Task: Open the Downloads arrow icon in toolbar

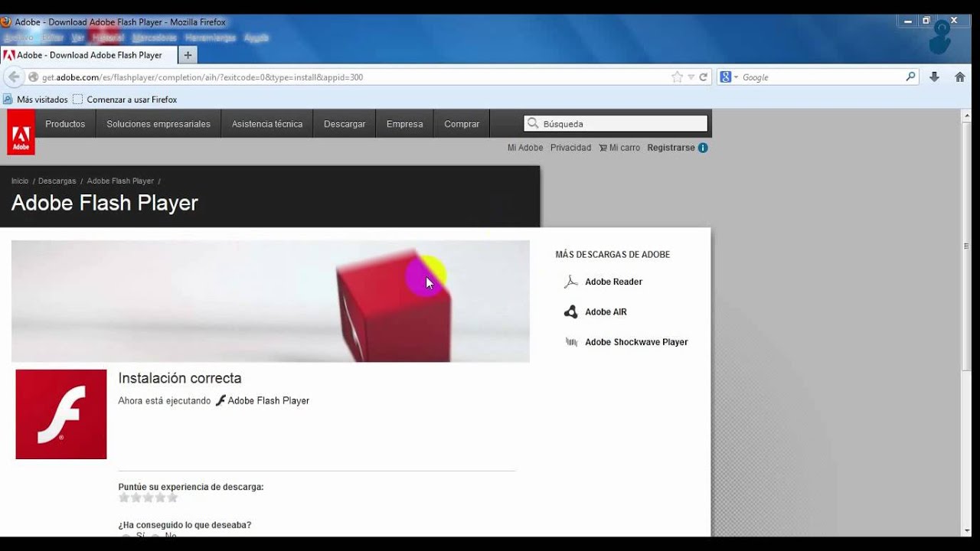Action: pyautogui.click(x=934, y=77)
